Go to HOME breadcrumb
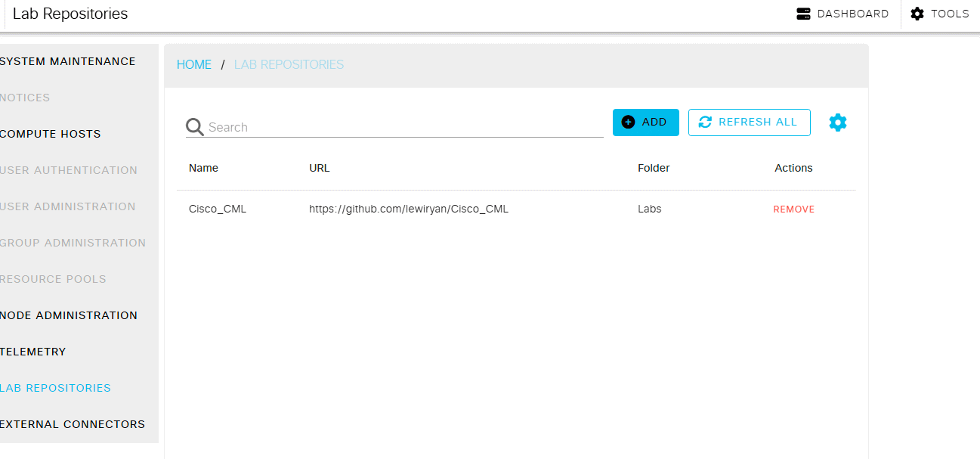Image resolution: width=980 pixels, height=459 pixels. click(x=194, y=65)
